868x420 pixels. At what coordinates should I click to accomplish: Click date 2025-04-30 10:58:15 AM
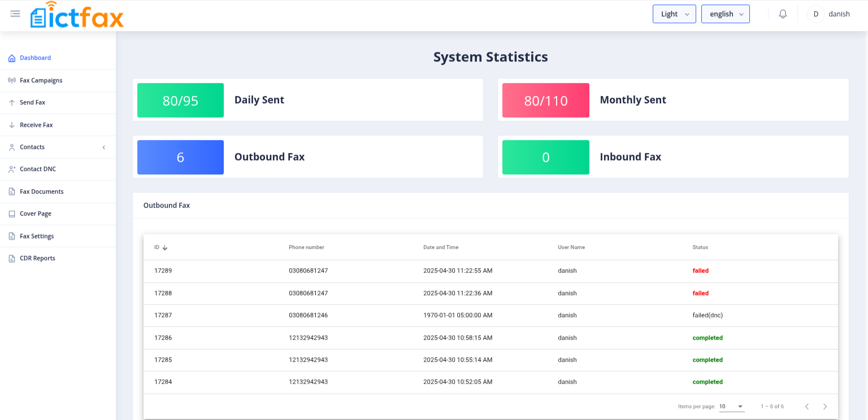458,338
